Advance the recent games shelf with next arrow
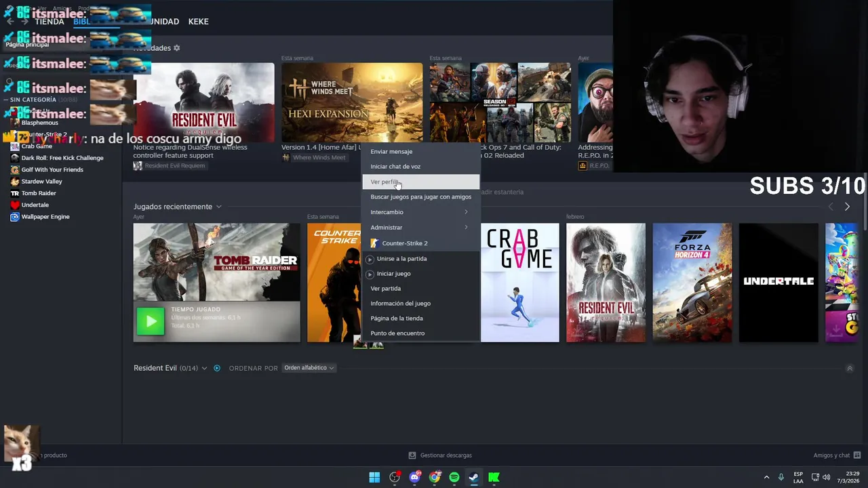Image resolution: width=868 pixels, height=488 pixels. [847, 207]
